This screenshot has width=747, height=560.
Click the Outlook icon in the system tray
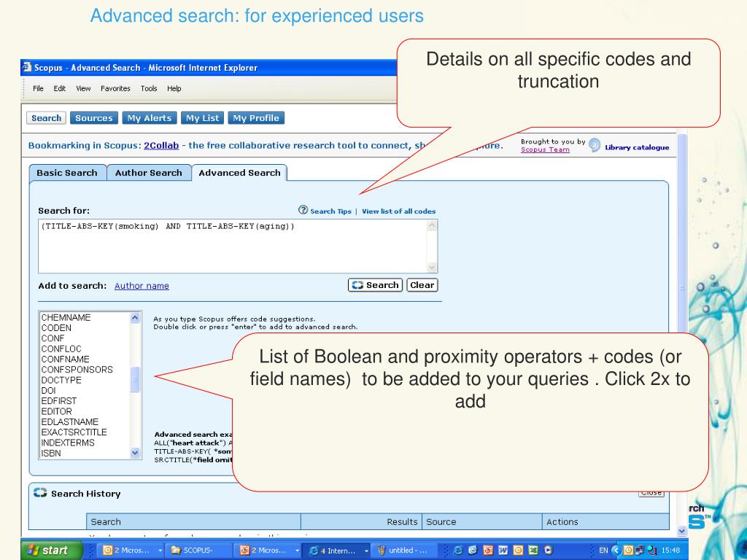628,551
